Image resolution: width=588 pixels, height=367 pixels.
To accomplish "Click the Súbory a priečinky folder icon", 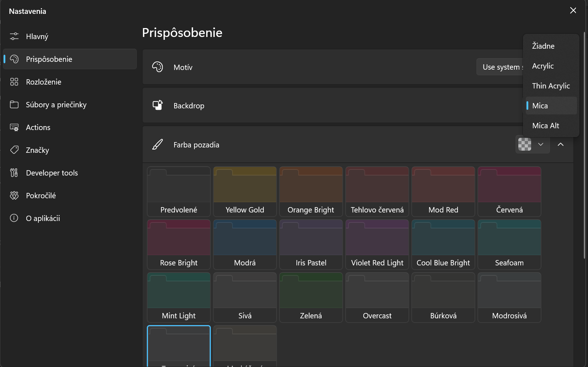I will pos(14,104).
